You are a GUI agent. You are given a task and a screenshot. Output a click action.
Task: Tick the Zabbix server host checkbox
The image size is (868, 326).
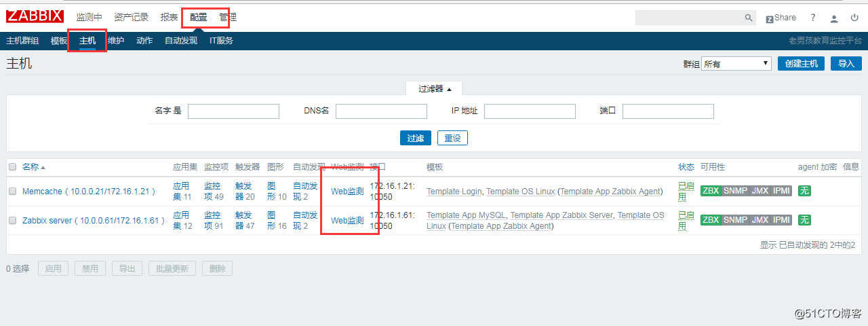tap(12, 221)
